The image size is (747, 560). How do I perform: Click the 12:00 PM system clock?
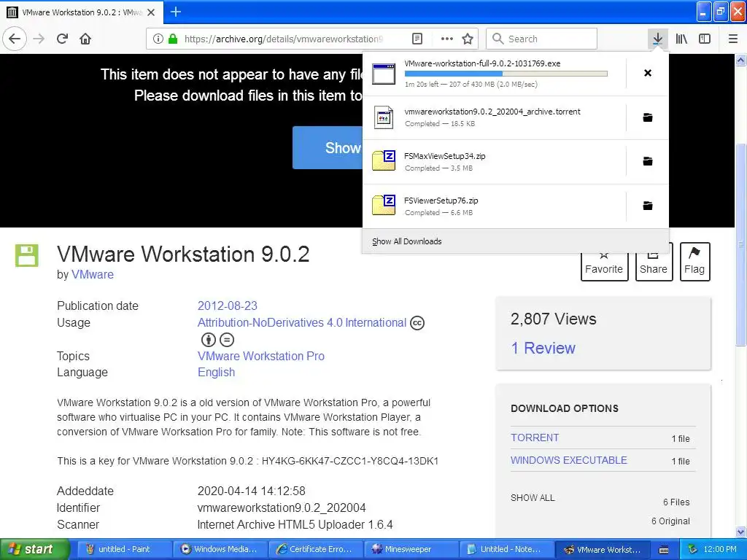(x=720, y=550)
